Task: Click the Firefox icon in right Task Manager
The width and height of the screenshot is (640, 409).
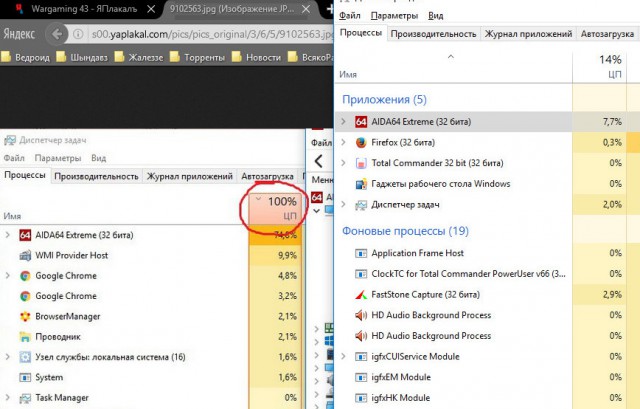Action: pos(361,142)
